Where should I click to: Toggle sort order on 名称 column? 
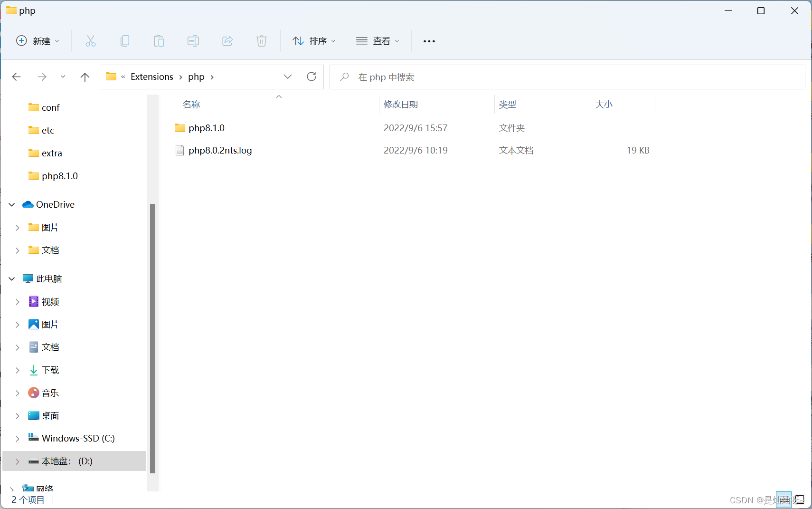(x=191, y=104)
